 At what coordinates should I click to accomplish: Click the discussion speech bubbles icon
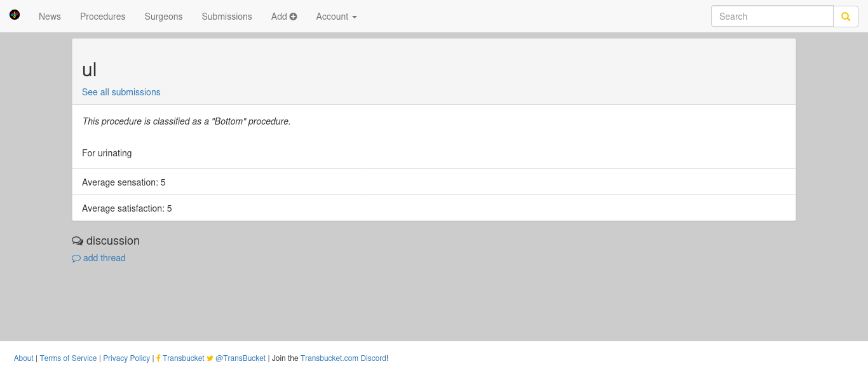78,241
